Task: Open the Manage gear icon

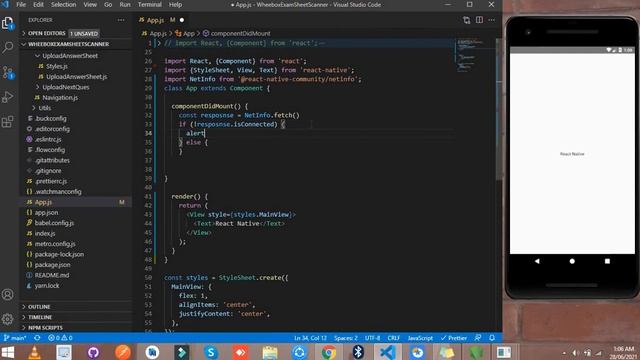Action: (8, 319)
